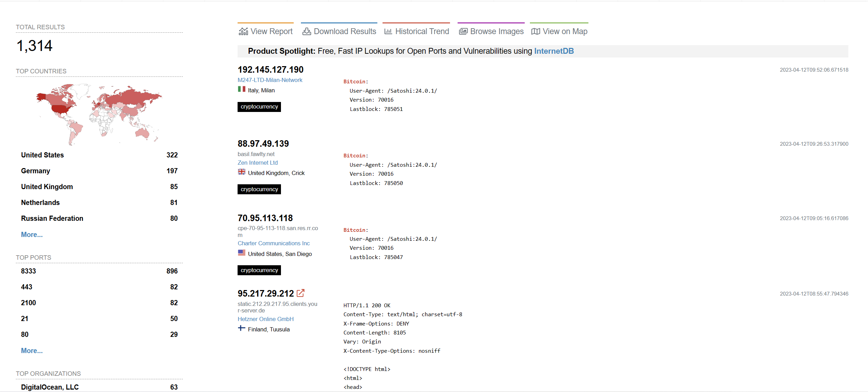Click the United Kingdom flag icon

click(x=241, y=172)
